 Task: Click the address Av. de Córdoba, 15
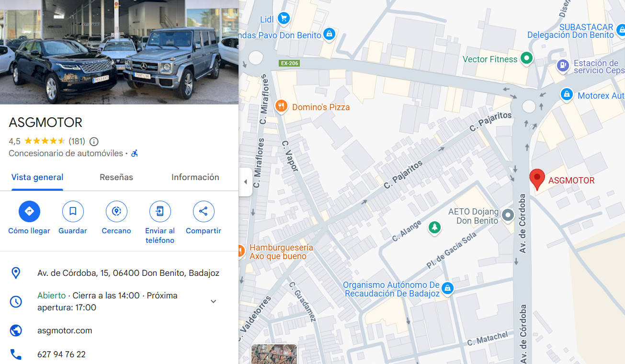coord(128,273)
